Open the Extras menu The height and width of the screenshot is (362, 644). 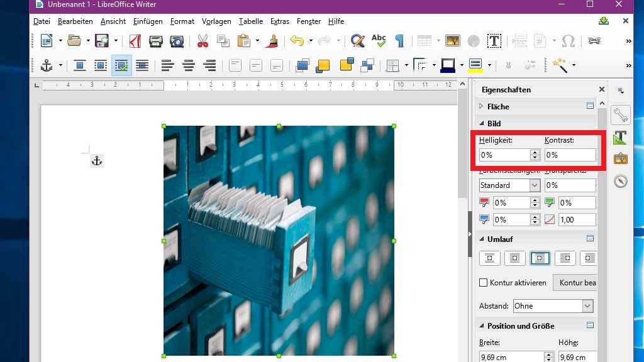280,21
